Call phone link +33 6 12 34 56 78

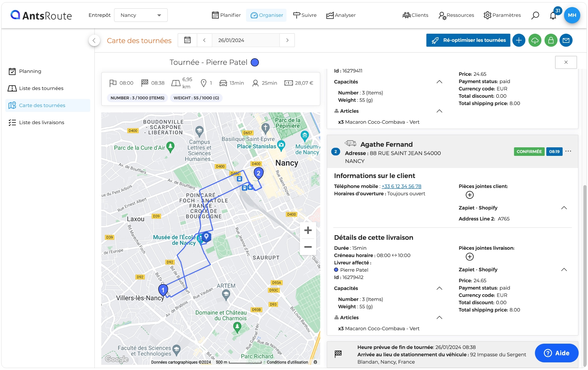tap(401, 186)
